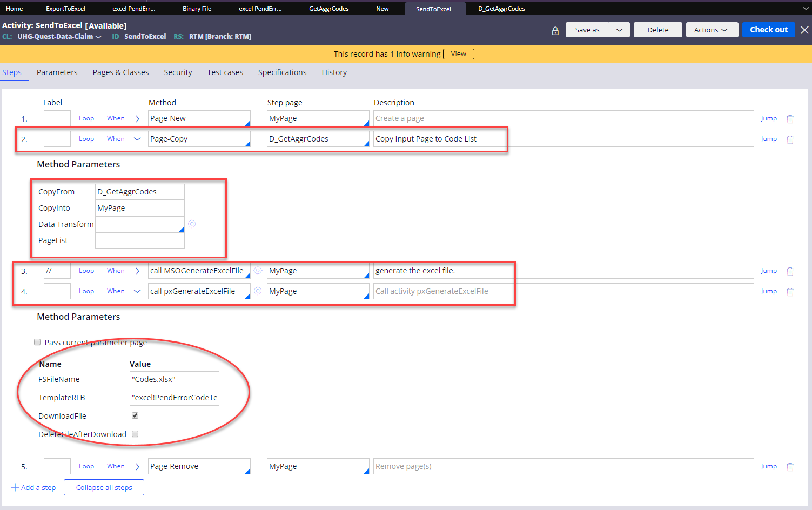Click Collapse all steps button
The width and height of the screenshot is (812, 510).
(x=104, y=487)
